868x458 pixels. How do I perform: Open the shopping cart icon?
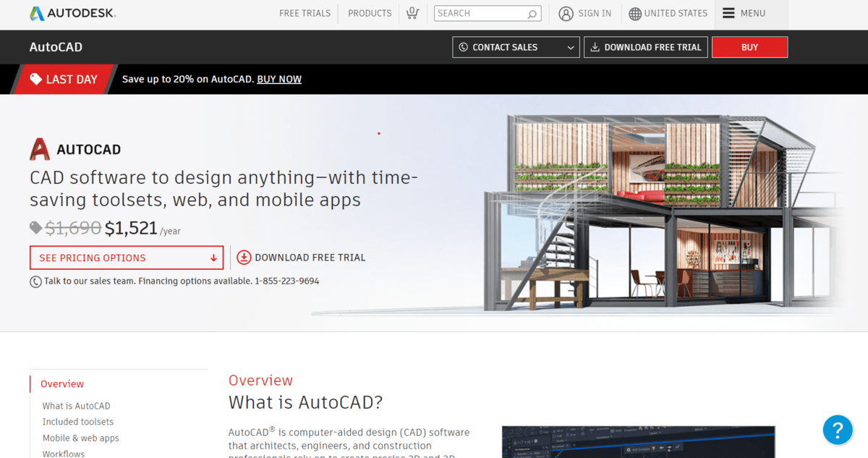point(412,13)
